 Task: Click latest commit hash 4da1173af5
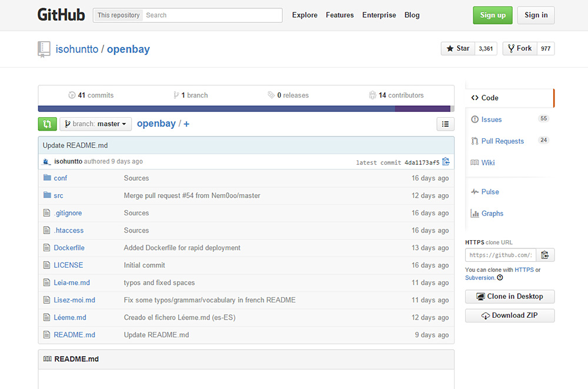point(422,162)
